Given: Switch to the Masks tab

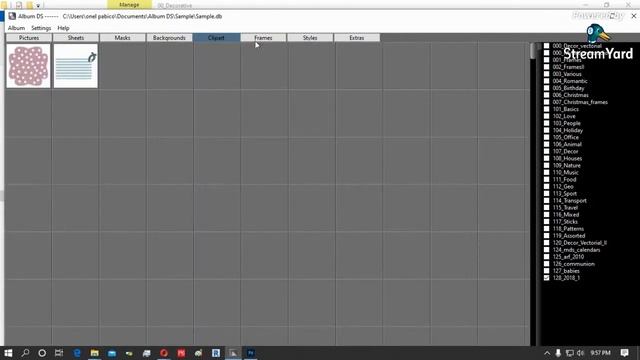Looking at the screenshot, I should [x=122, y=38].
